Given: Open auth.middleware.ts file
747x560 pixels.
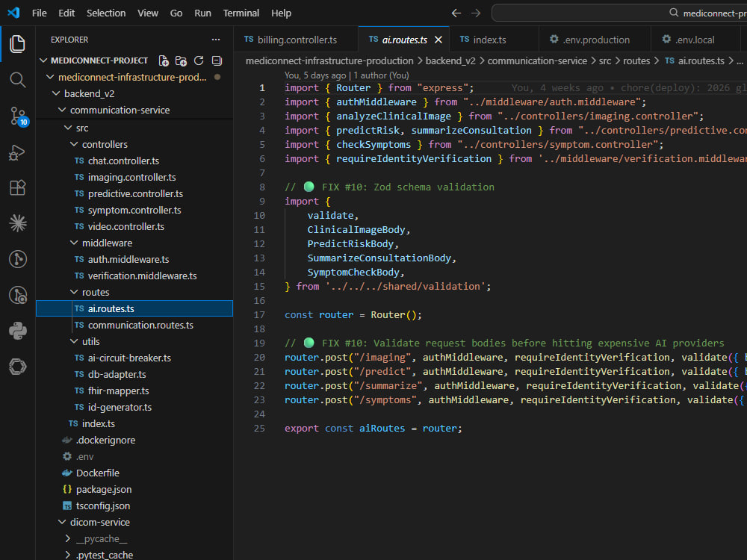Looking at the screenshot, I should (x=128, y=260).
